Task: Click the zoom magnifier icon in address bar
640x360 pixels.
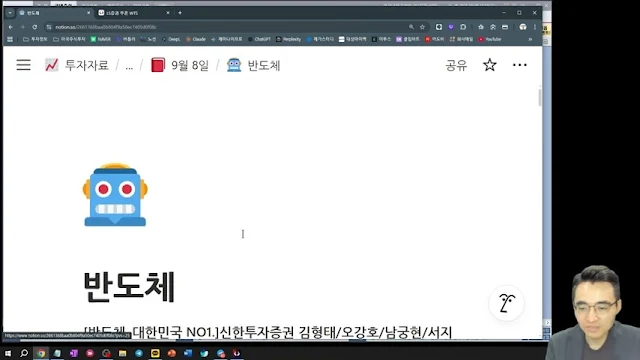Action: click(411, 27)
